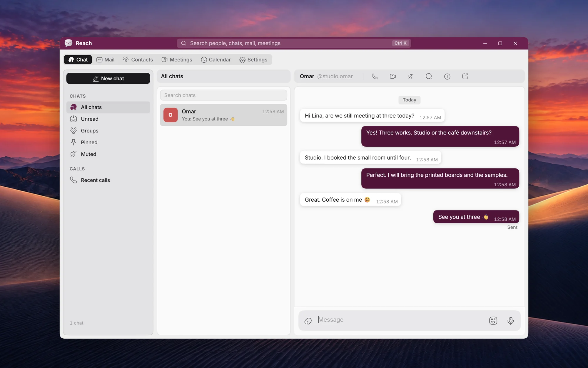This screenshot has height=368, width=588.
Task: Click message 'Hi Lina, are we still meeting'
Action: pos(372,116)
